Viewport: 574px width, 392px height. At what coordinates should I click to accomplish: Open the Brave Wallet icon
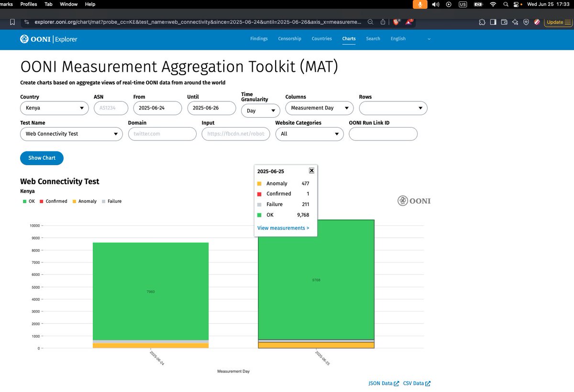coord(504,22)
